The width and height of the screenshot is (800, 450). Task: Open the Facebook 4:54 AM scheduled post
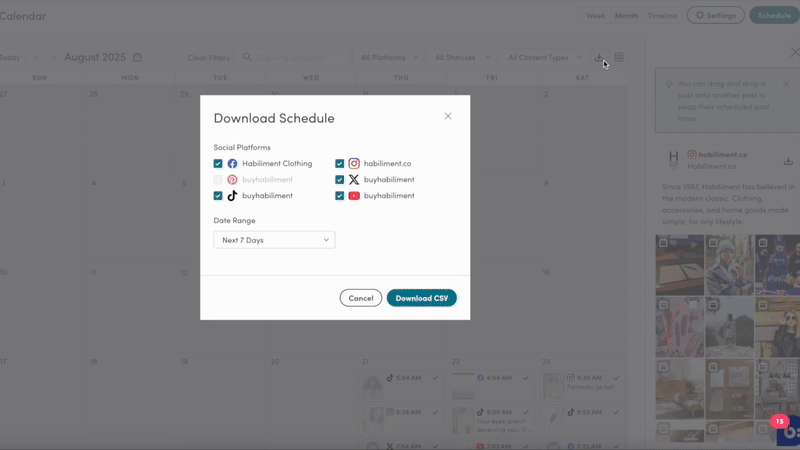tap(492, 385)
